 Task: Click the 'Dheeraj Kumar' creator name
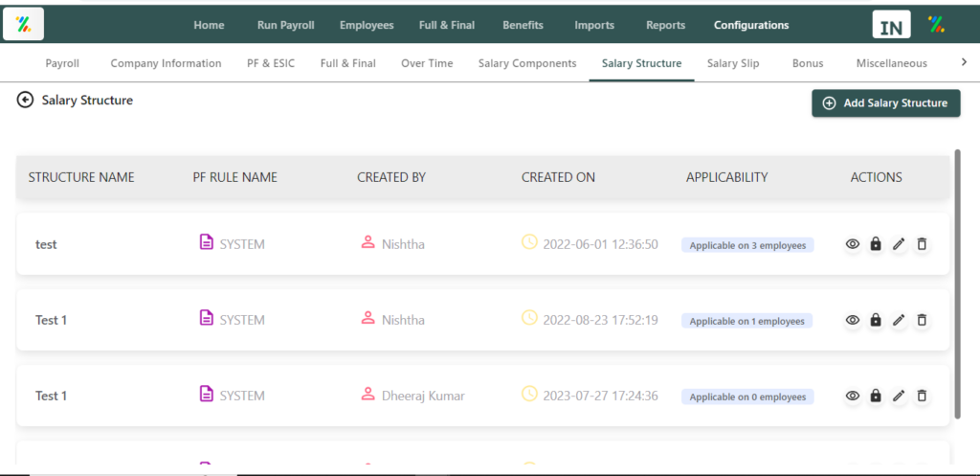(x=423, y=396)
